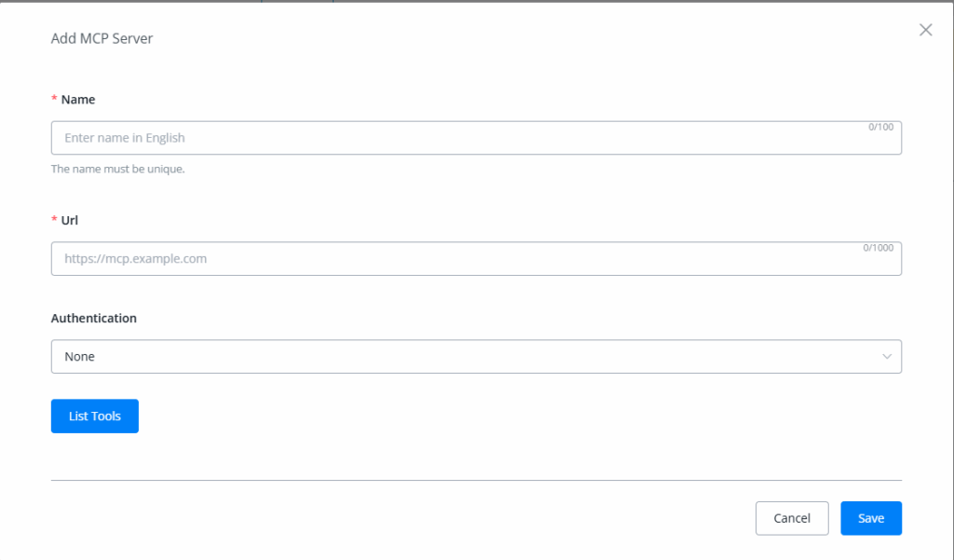Click the name must be unique hint
The height and width of the screenshot is (560, 954).
pyautogui.click(x=117, y=169)
